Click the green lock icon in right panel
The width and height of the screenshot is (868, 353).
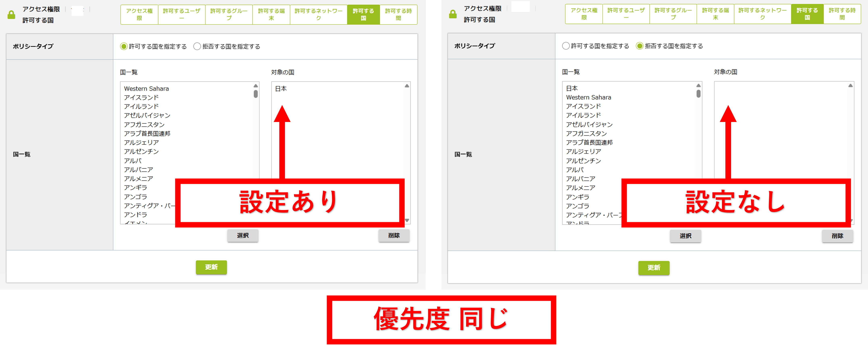pos(453,14)
